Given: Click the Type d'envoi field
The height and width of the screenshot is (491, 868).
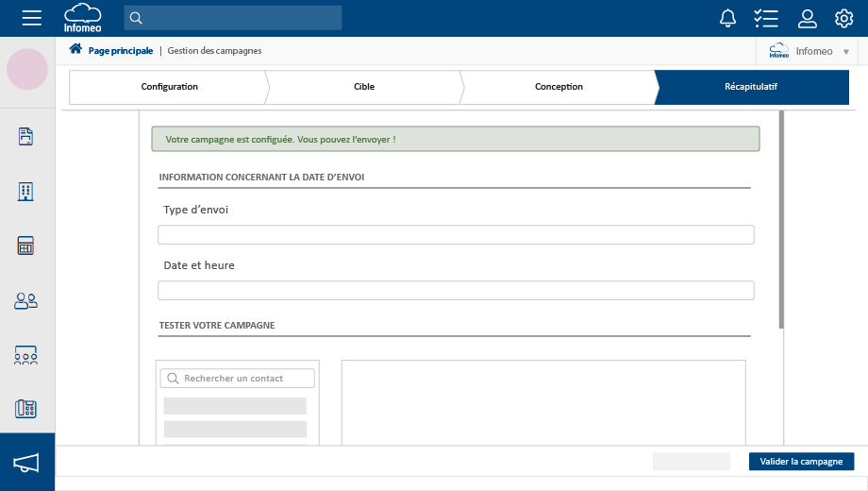Looking at the screenshot, I should (x=456, y=234).
